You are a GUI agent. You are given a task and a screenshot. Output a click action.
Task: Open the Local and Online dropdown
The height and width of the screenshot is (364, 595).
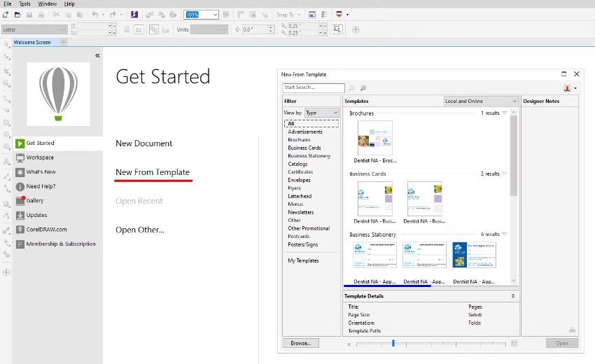tap(481, 101)
